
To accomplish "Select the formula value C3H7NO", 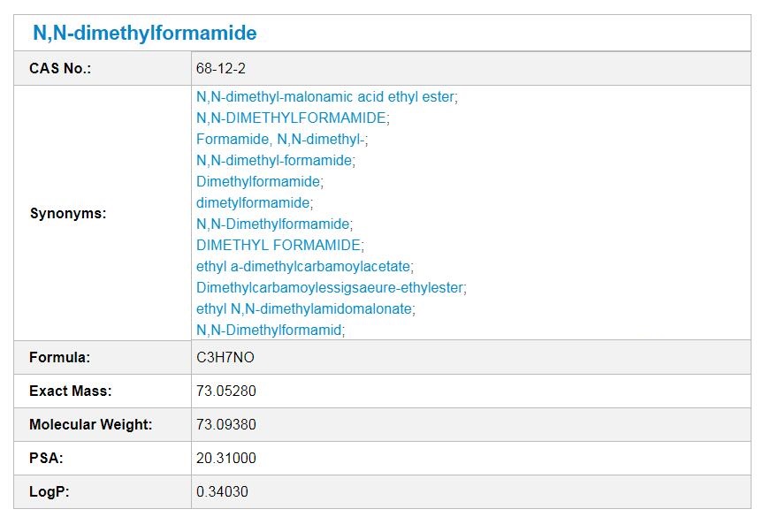I will 225,357.
